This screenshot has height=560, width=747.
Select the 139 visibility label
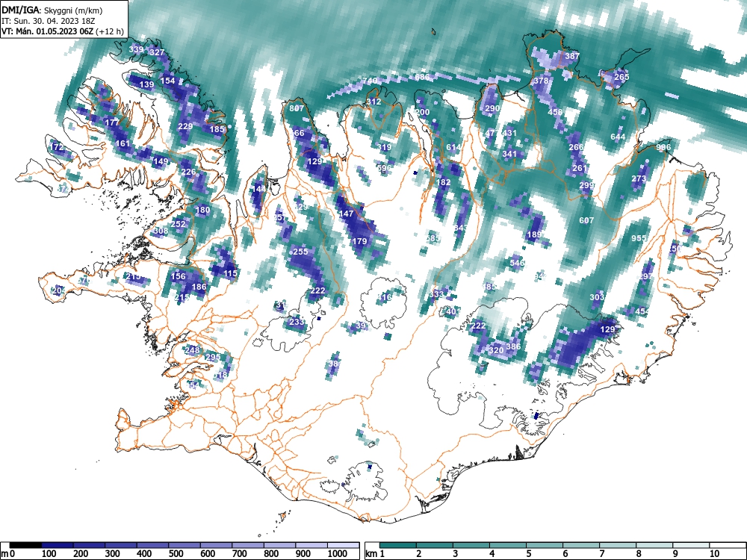(x=146, y=85)
